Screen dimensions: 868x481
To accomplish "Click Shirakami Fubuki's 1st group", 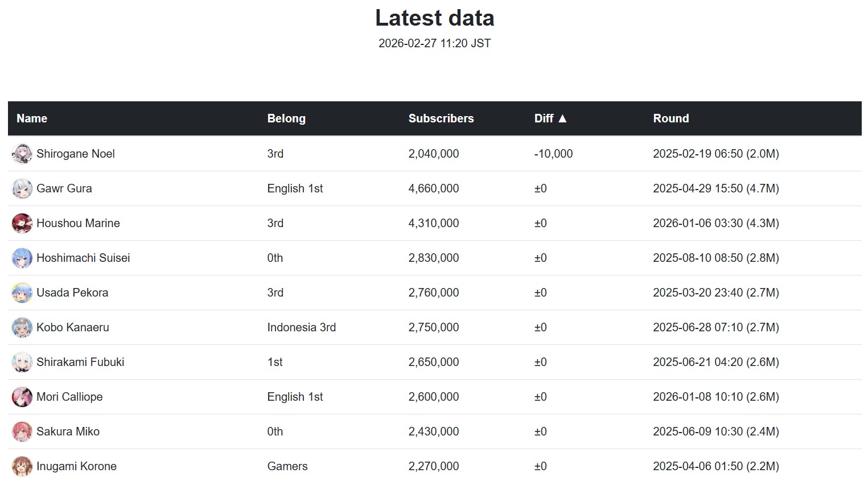I will 275,362.
